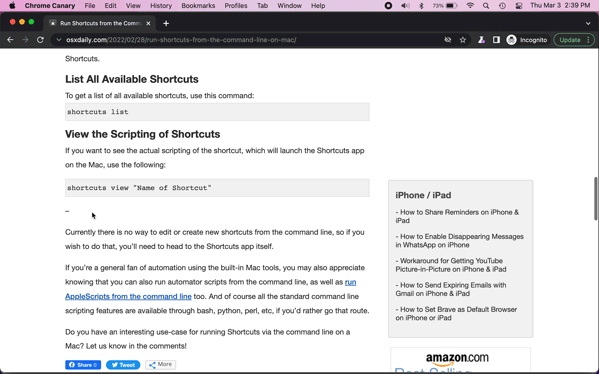Screen dimensions: 599x374
Task: Open the side panel icon
Action: point(496,40)
